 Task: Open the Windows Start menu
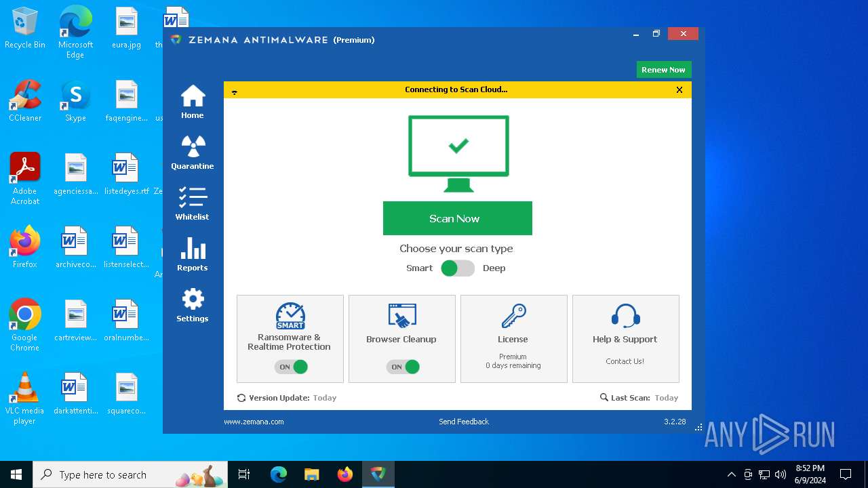16,474
